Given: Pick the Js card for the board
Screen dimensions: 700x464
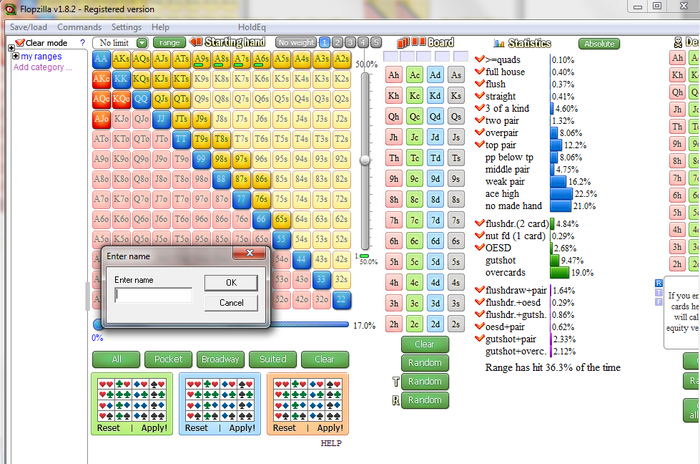Looking at the screenshot, I should pyautogui.click(x=456, y=137).
